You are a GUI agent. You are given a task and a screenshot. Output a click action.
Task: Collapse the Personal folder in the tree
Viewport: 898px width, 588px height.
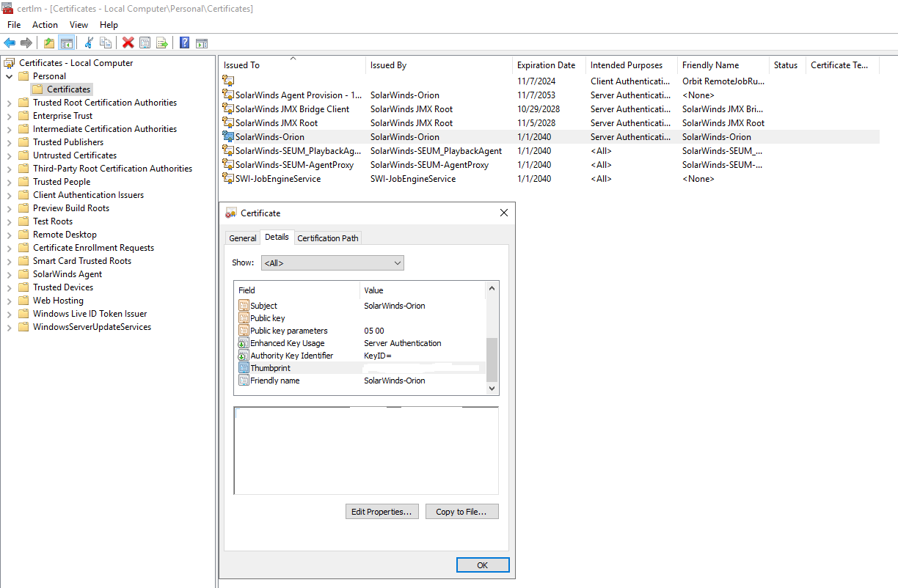(9, 76)
